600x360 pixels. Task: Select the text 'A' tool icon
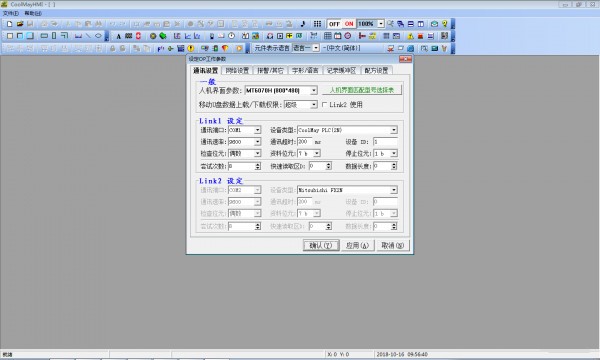click(x=119, y=36)
